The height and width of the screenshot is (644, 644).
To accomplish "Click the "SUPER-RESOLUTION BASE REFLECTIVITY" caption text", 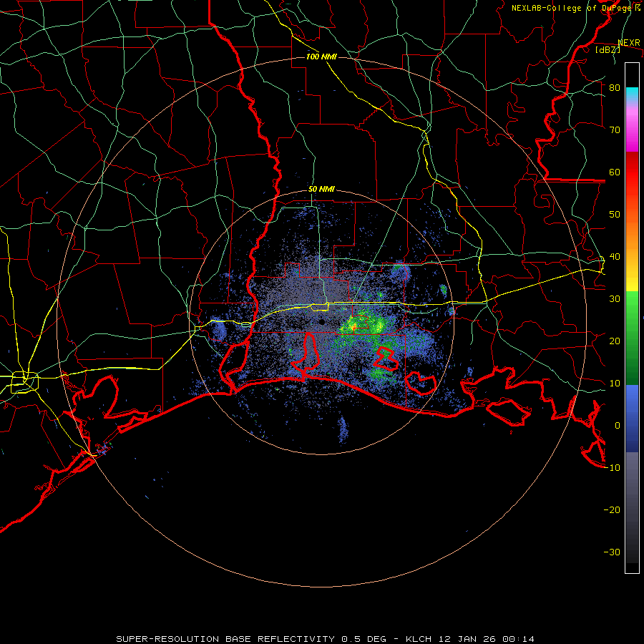I will 225,639.
